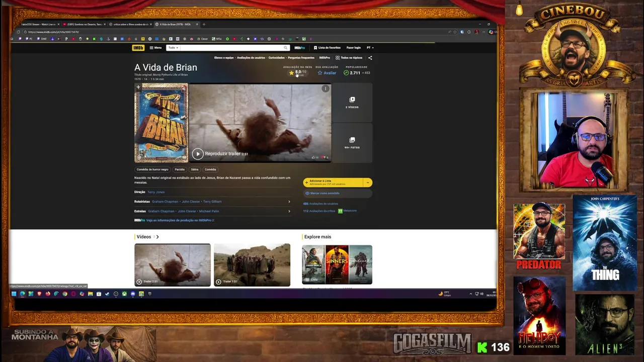This screenshot has width=644, height=362.
Task: Open the weather widget in taskbar
Action: [444, 294]
